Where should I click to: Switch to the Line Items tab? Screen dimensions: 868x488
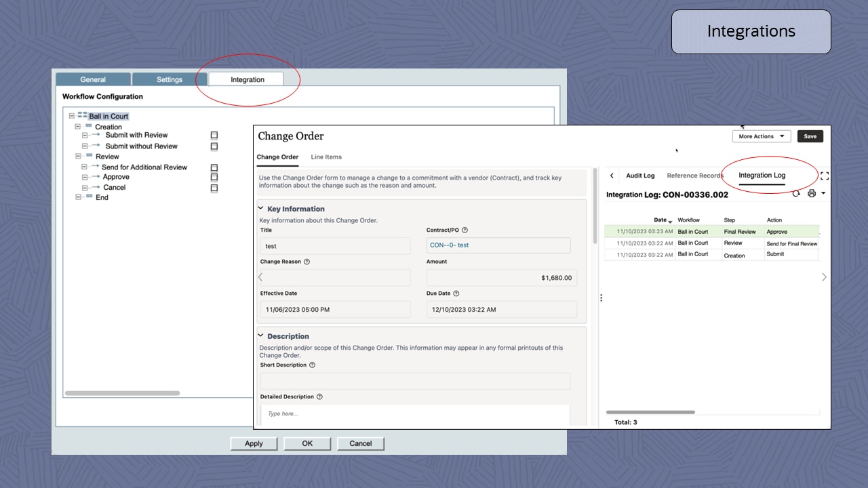point(326,157)
